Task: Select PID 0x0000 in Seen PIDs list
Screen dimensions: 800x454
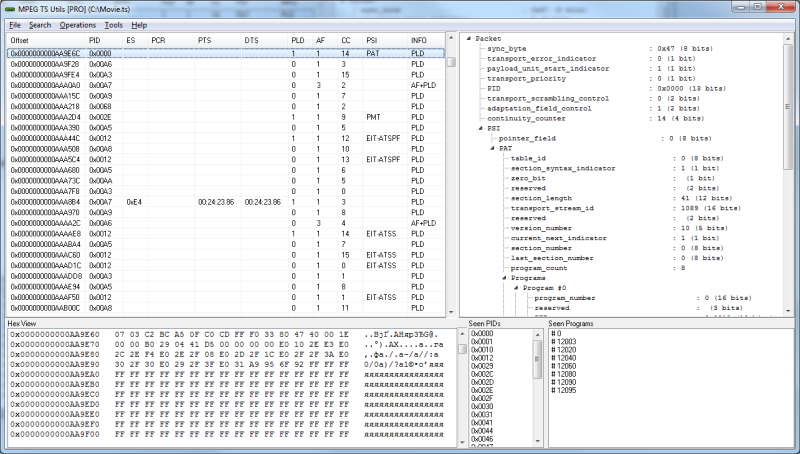Action: [482, 334]
